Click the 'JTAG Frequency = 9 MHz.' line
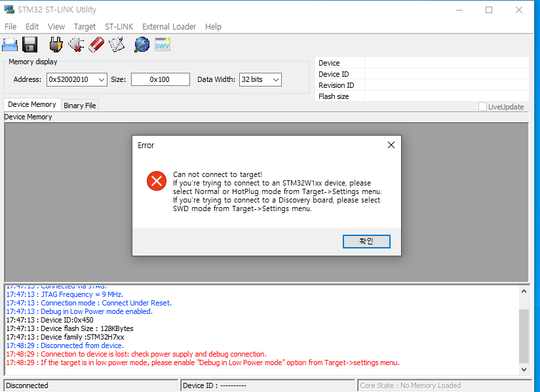Viewport: 540px width, 392px height. click(65, 294)
